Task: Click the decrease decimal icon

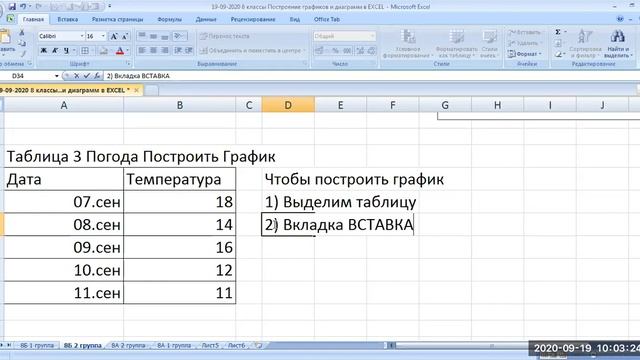Action: (x=371, y=51)
